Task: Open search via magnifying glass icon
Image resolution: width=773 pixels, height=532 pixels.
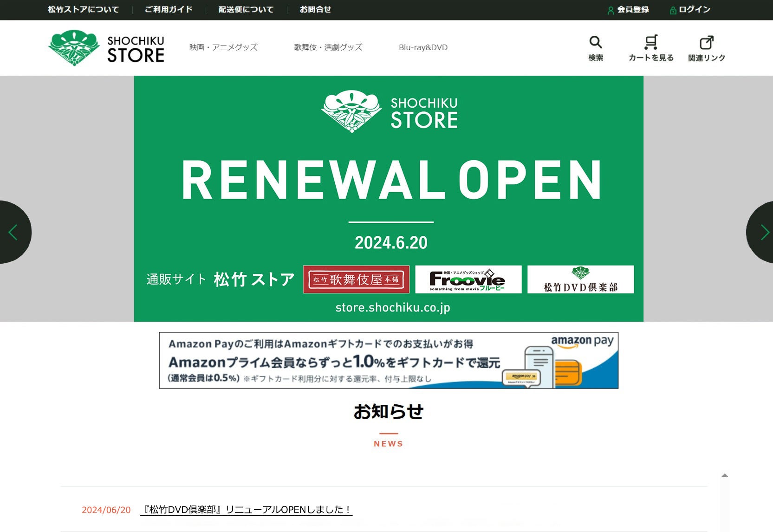Action: [x=596, y=42]
